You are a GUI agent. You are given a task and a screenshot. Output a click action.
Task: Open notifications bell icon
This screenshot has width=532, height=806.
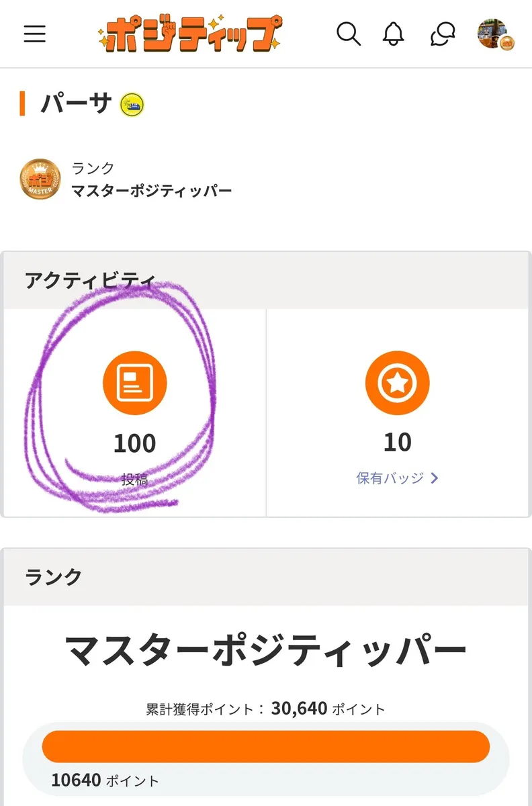(x=394, y=34)
